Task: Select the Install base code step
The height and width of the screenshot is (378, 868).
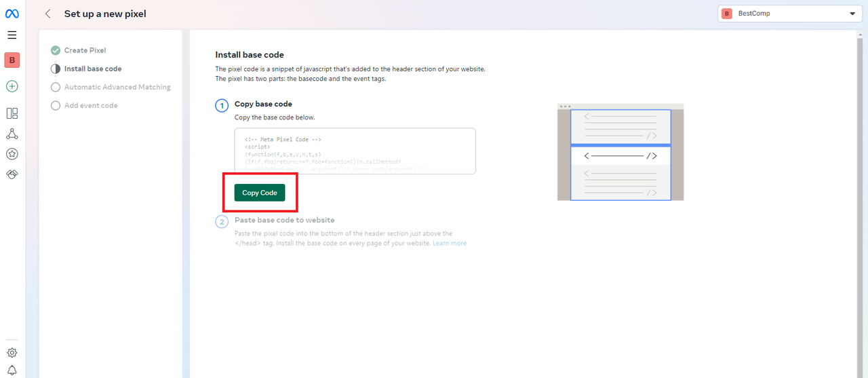Action: point(93,69)
